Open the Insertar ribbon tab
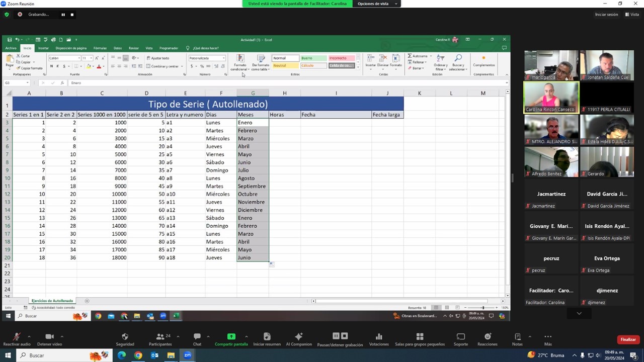The image size is (644, 362). point(43,48)
